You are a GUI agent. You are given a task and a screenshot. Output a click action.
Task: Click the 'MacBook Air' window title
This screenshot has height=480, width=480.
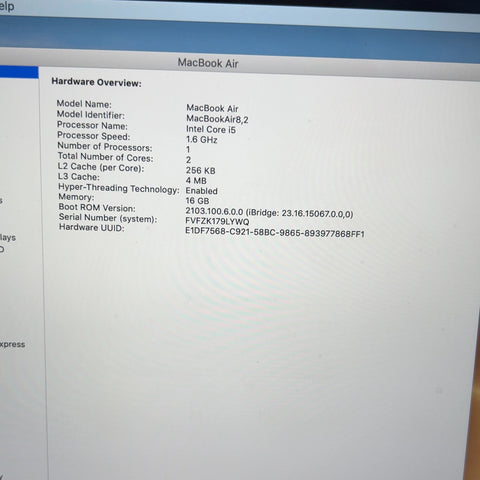click(208, 63)
